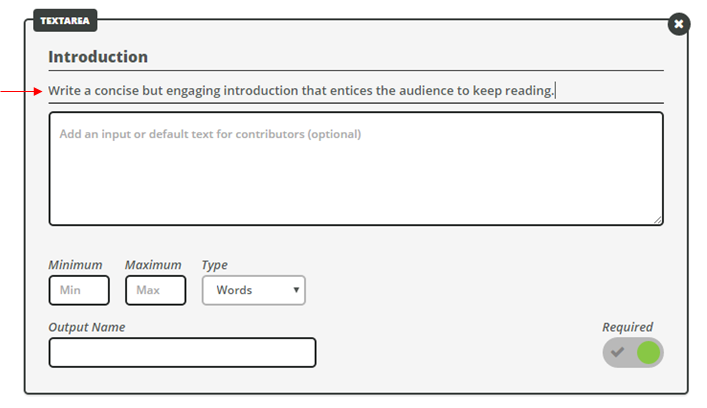Image resolution: width=707 pixels, height=408 pixels.
Task: Click the green knob of Required toggle
Action: tap(648, 353)
